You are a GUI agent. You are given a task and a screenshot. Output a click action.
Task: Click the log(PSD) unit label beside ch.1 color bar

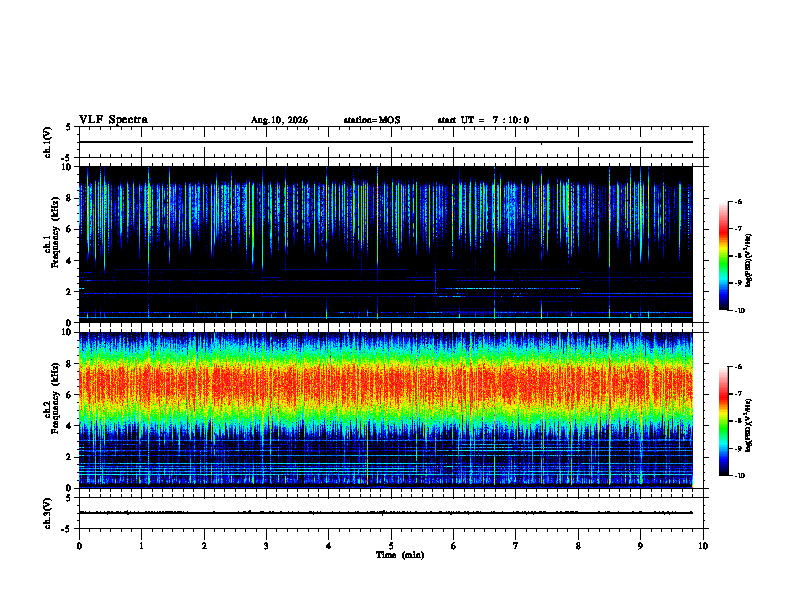tap(749, 260)
